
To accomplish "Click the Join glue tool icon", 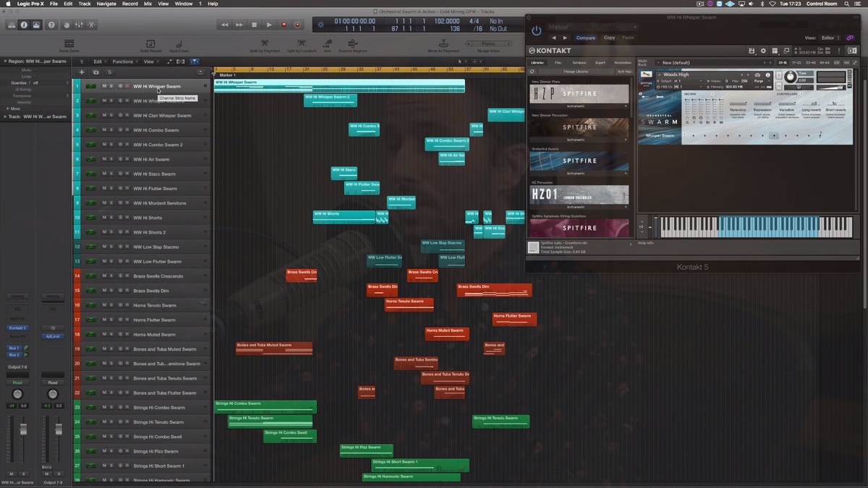I will [327, 43].
